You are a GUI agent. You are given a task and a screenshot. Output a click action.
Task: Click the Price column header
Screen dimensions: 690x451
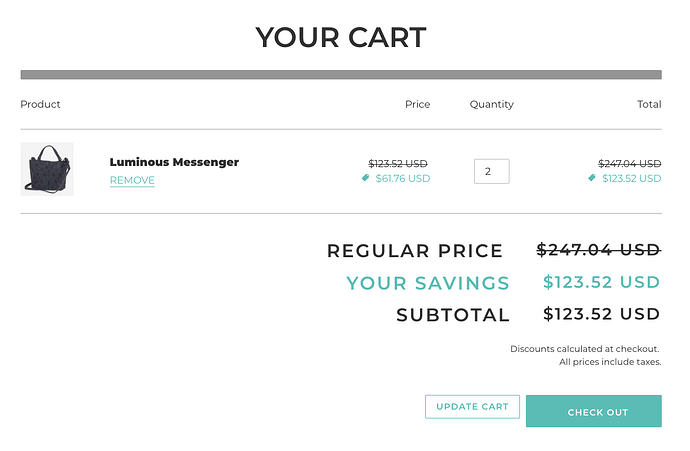coord(417,104)
